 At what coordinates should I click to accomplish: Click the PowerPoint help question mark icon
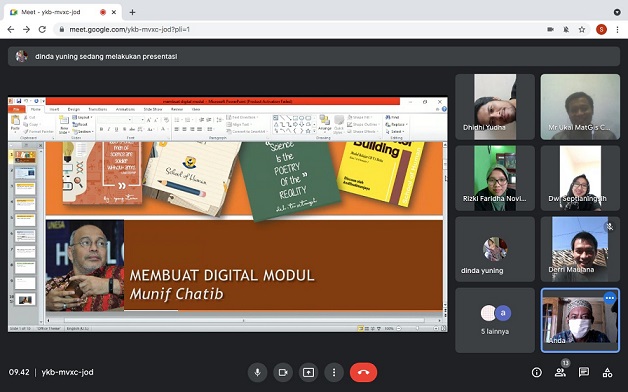pos(444,109)
